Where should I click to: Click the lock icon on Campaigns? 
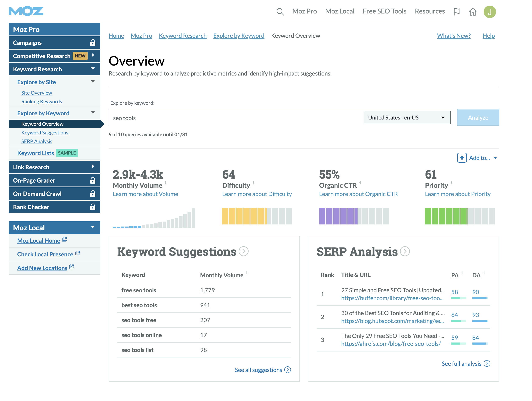(93, 43)
